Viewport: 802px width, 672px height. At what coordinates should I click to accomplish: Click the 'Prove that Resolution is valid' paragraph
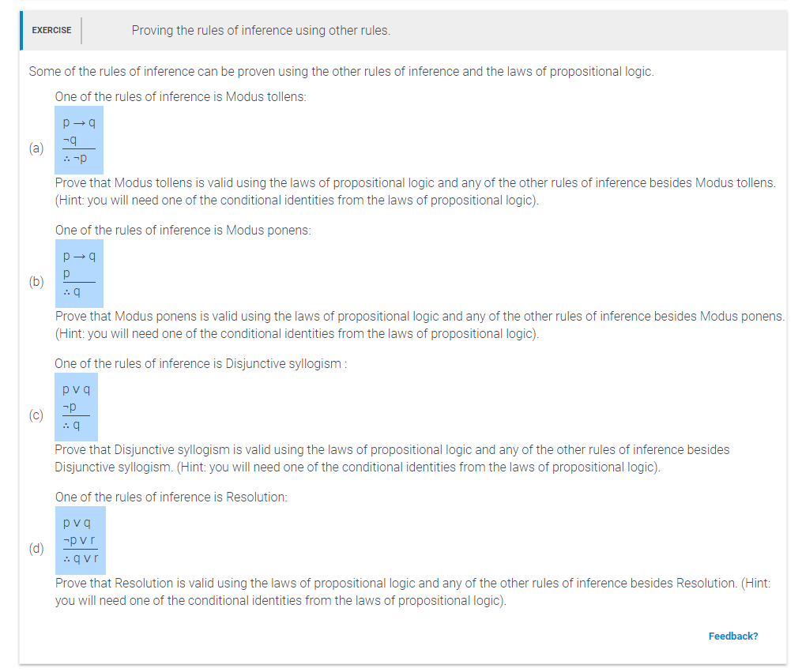(x=412, y=591)
